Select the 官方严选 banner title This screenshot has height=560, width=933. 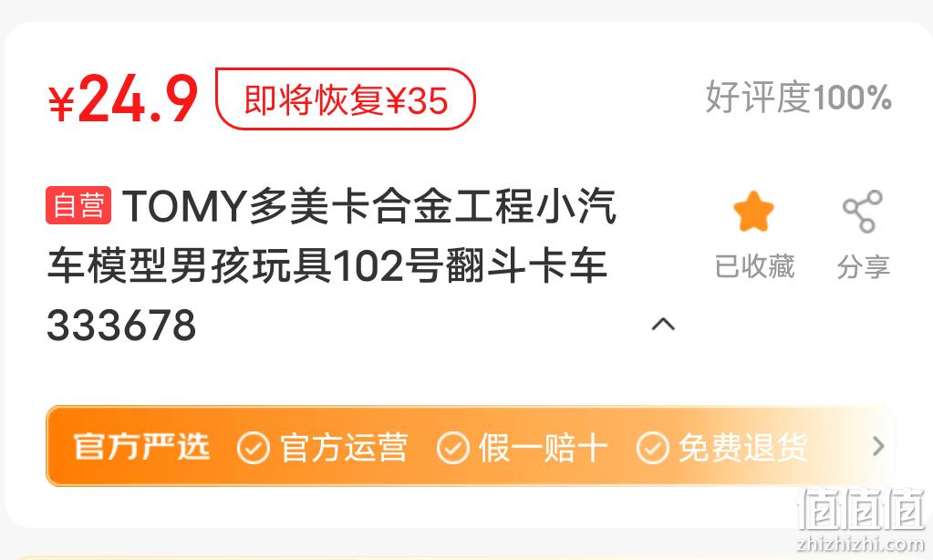pos(141,447)
